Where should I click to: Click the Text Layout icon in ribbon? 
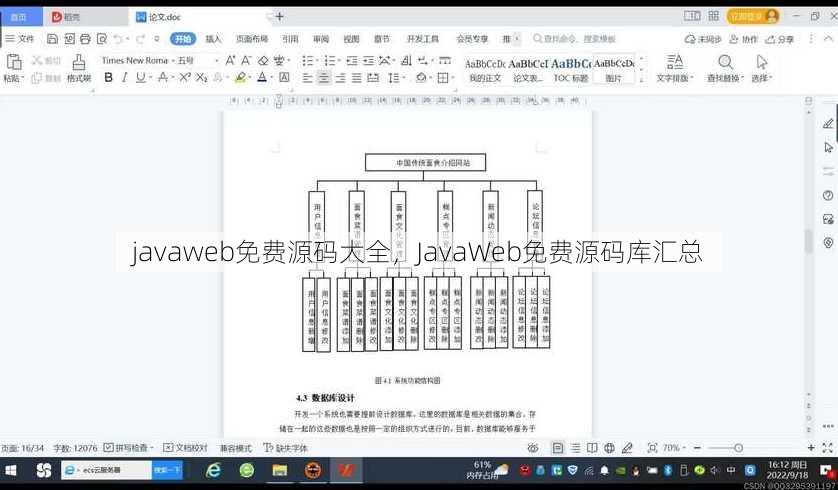pos(674,62)
